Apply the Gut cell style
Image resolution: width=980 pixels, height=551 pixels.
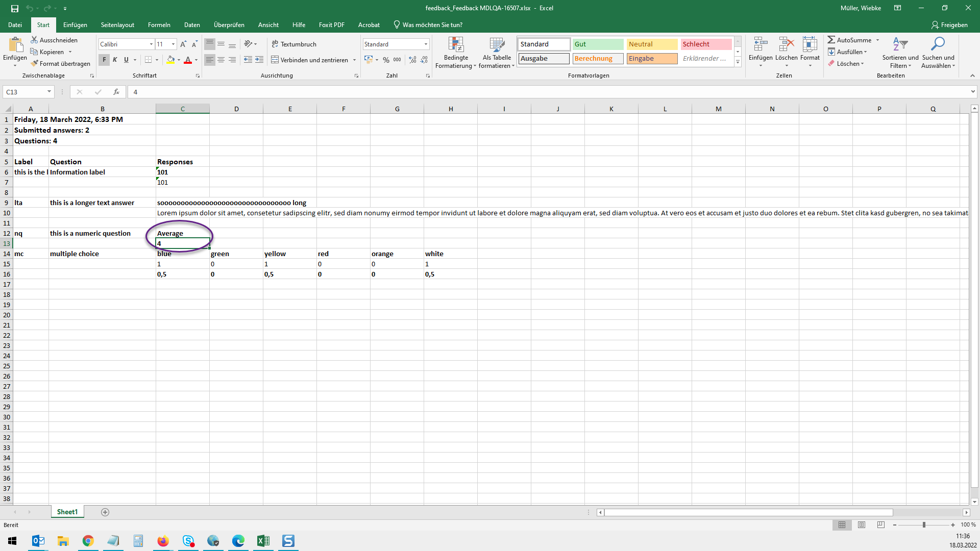(598, 44)
